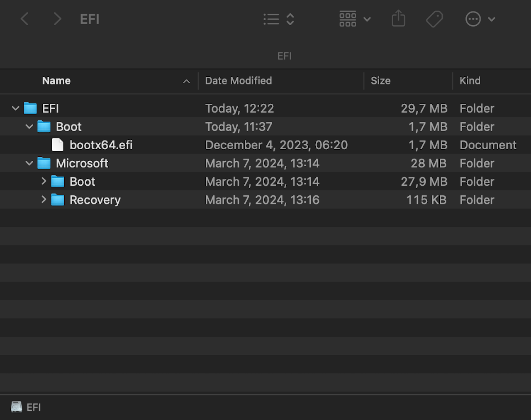Collapse the Microsoft folder
This screenshot has width=531, height=420.
29,163
